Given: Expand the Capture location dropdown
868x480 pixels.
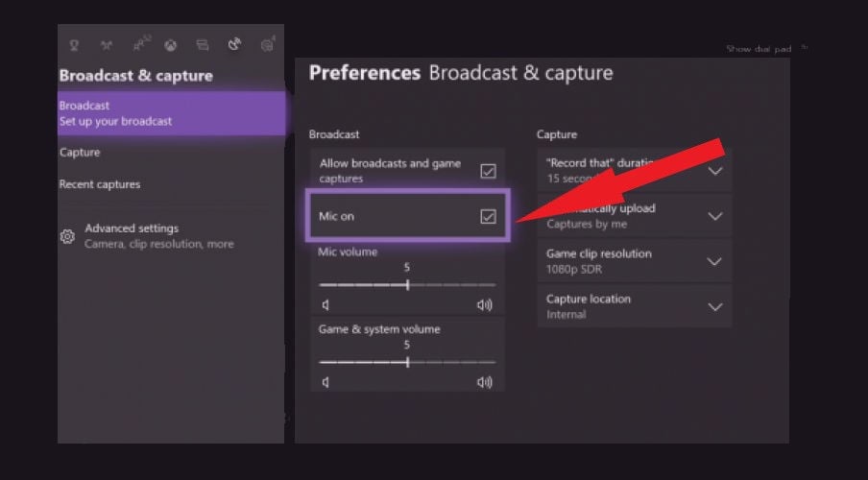Looking at the screenshot, I should coord(714,306).
